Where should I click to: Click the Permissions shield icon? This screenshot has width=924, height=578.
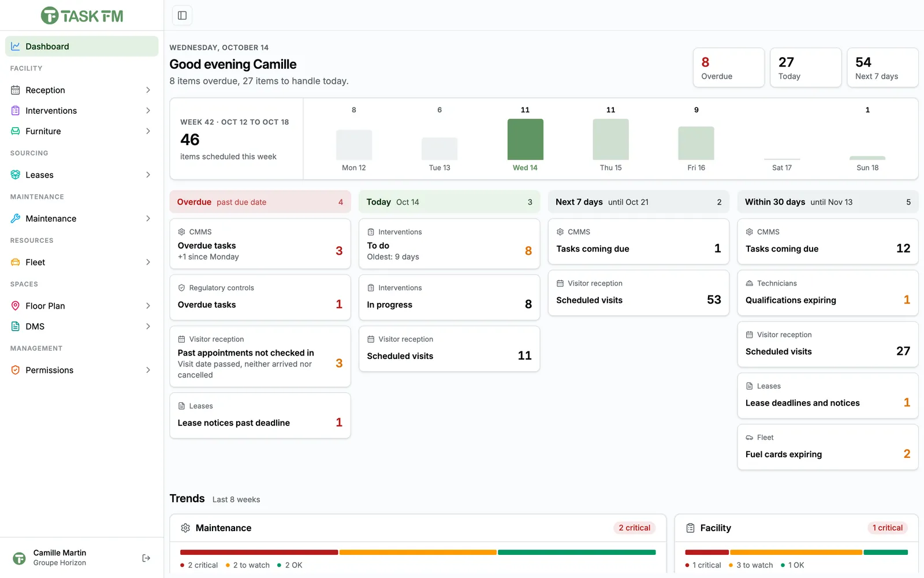16,370
